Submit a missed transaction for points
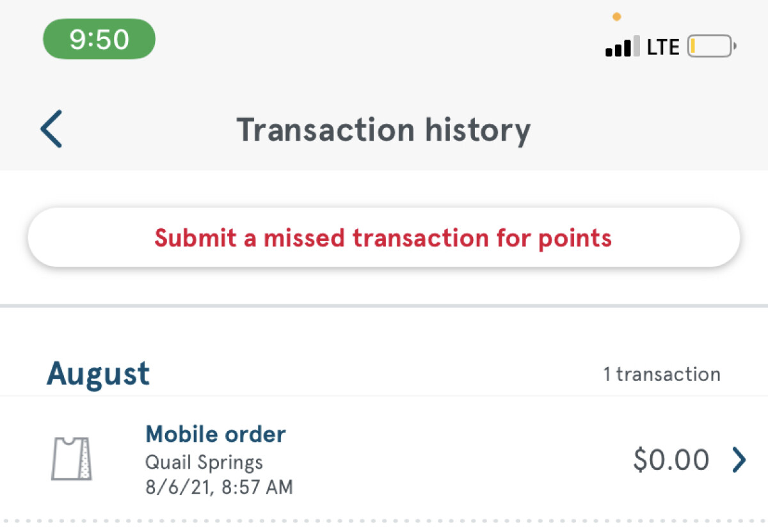Screen dimensions: 768x532 click(x=383, y=238)
